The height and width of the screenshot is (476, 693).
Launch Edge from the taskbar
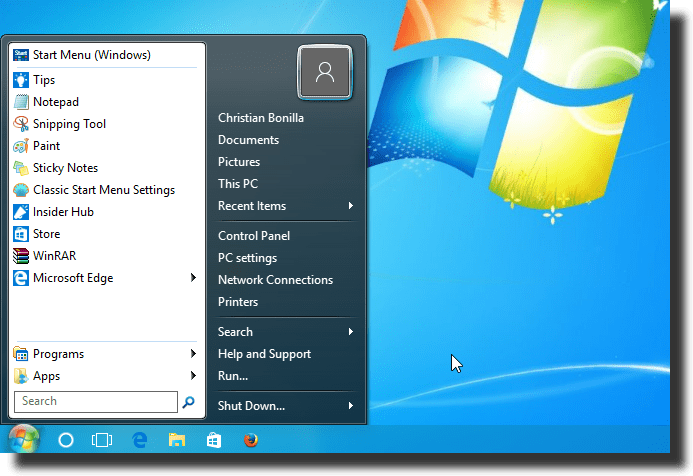pyautogui.click(x=140, y=440)
